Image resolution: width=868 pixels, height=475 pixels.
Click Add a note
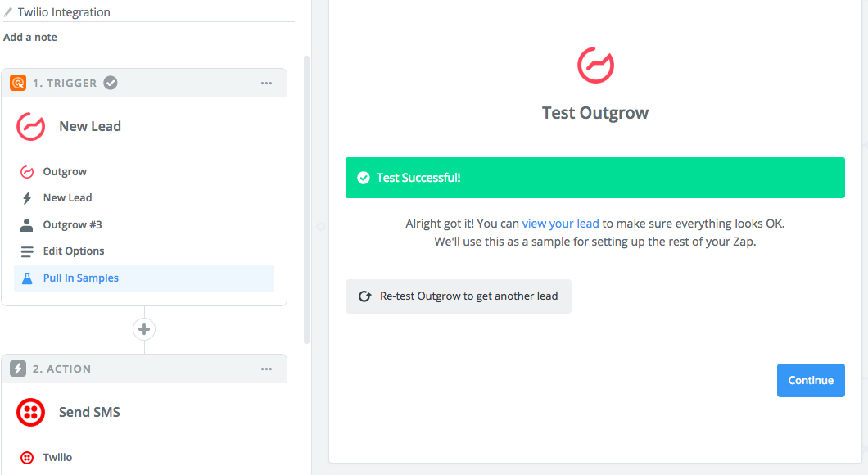pyautogui.click(x=30, y=37)
